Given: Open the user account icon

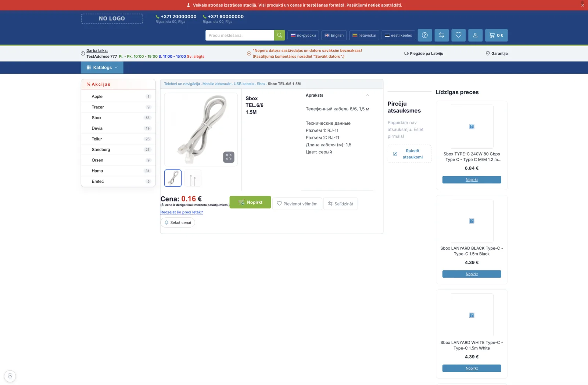Looking at the screenshot, I should (475, 35).
